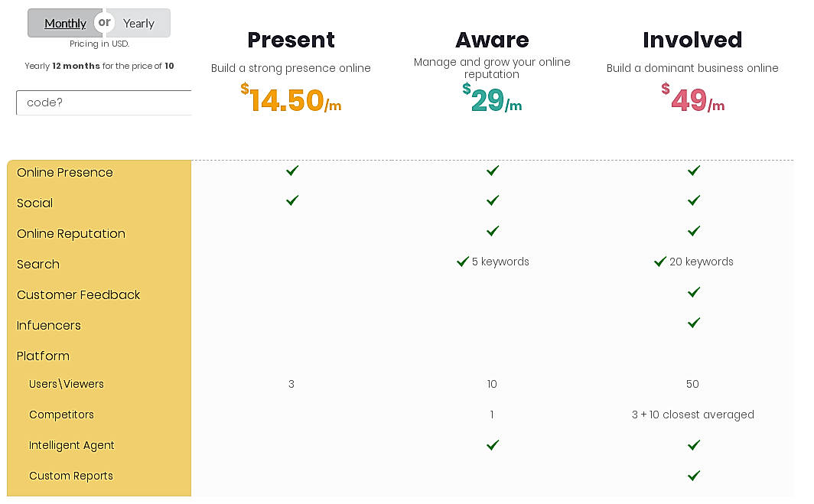
Task: Click the 'or' billing toggle knob
Action: click(x=104, y=23)
